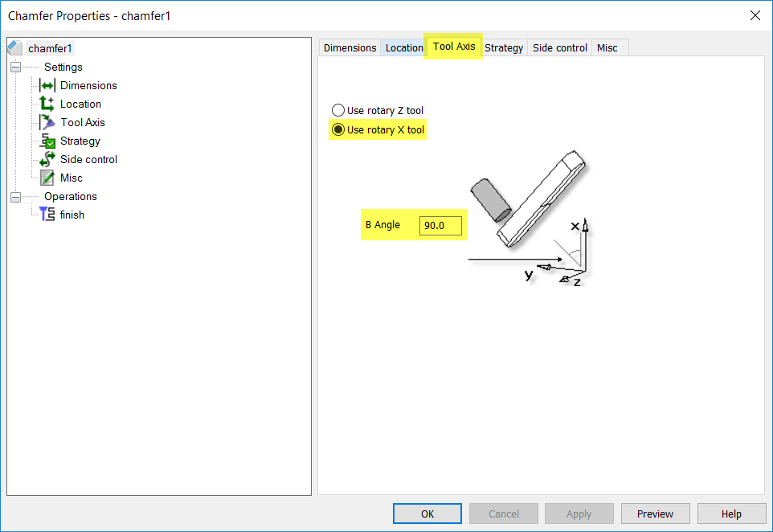
Task: Open Help for the chamfer dialog
Action: pyautogui.click(x=730, y=514)
